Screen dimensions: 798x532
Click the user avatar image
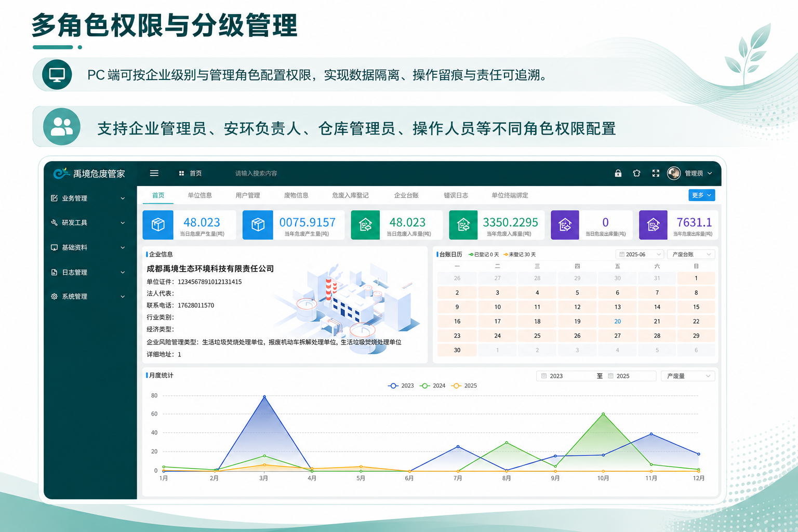pos(674,173)
